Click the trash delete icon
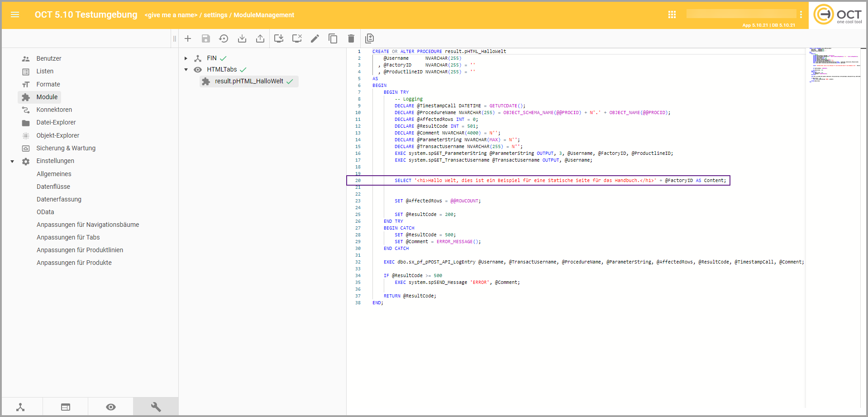The height and width of the screenshot is (417, 868). pos(351,38)
